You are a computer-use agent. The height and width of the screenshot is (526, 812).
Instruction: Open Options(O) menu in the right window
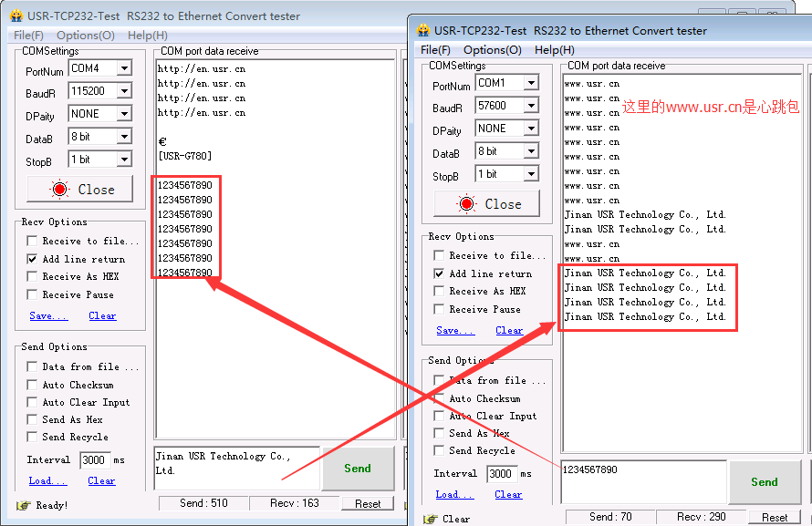(x=492, y=50)
